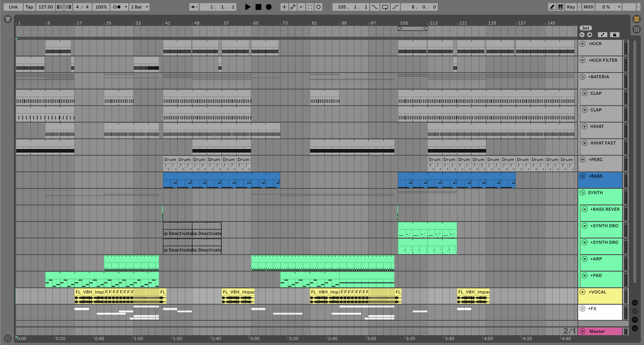Open the 1 Bar quantization menu

click(x=139, y=7)
